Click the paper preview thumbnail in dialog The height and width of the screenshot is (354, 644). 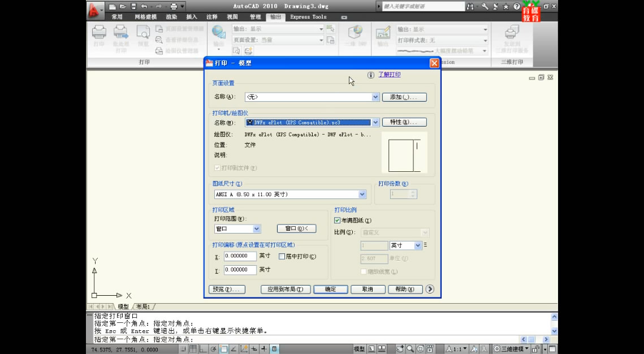tap(404, 152)
